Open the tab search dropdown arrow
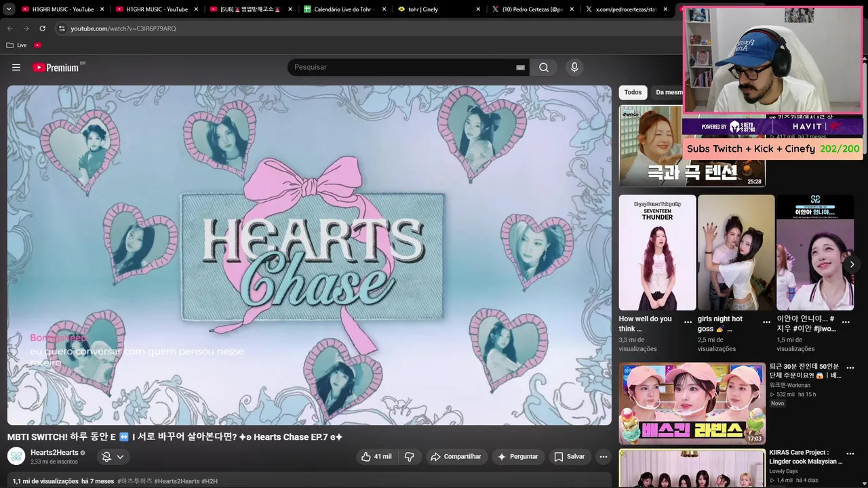This screenshot has height=488, width=868. pyautogui.click(x=9, y=9)
